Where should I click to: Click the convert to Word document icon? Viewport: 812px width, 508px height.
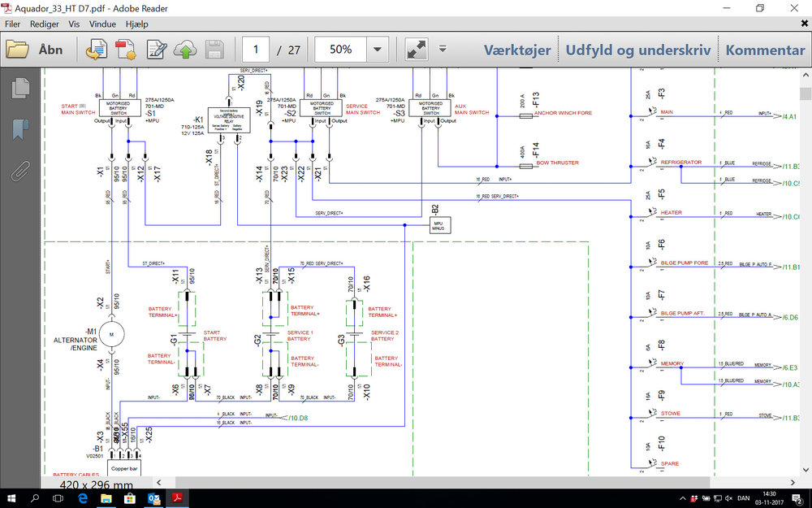(97, 50)
